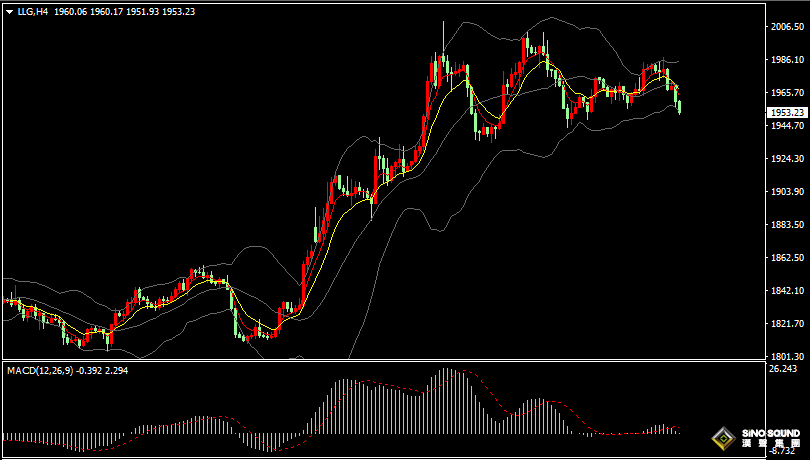
Task: Click the 1862.50 price scale label
Action: click(788, 258)
